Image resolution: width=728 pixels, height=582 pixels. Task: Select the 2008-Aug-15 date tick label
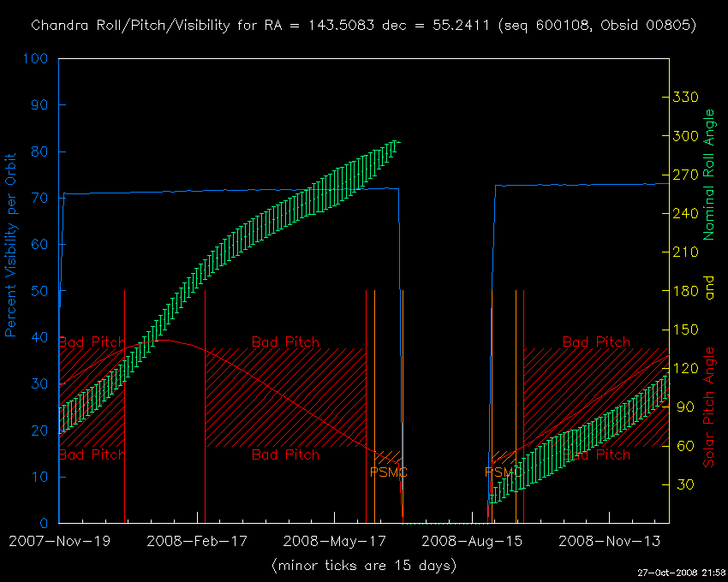pyautogui.click(x=470, y=541)
